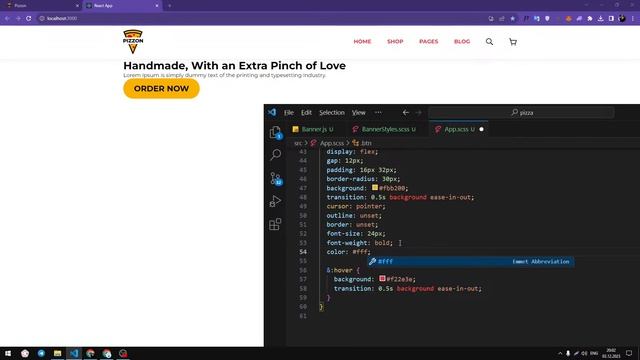Select the #fff Emmet abbreviation suggestion

coord(471,262)
